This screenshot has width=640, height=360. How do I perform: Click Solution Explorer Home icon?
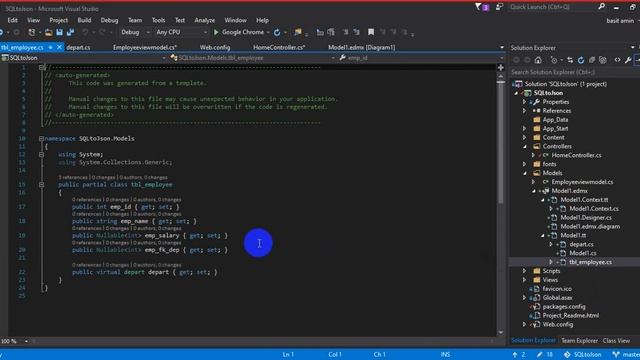[x=538, y=60]
